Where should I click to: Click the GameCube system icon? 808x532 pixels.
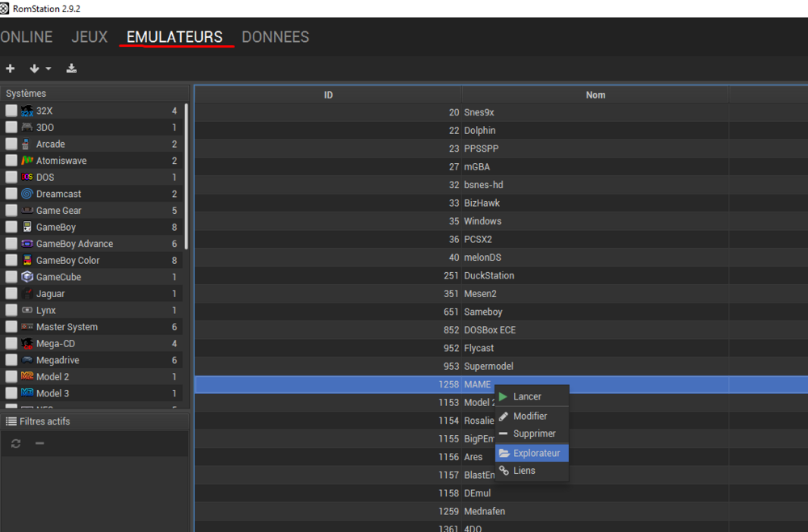coord(27,277)
